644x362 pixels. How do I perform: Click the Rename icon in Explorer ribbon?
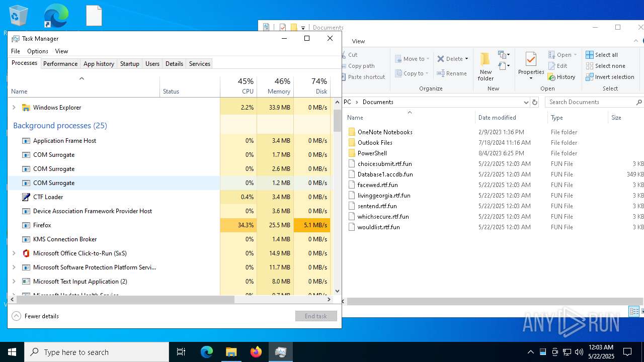pyautogui.click(x=441, y=73)
